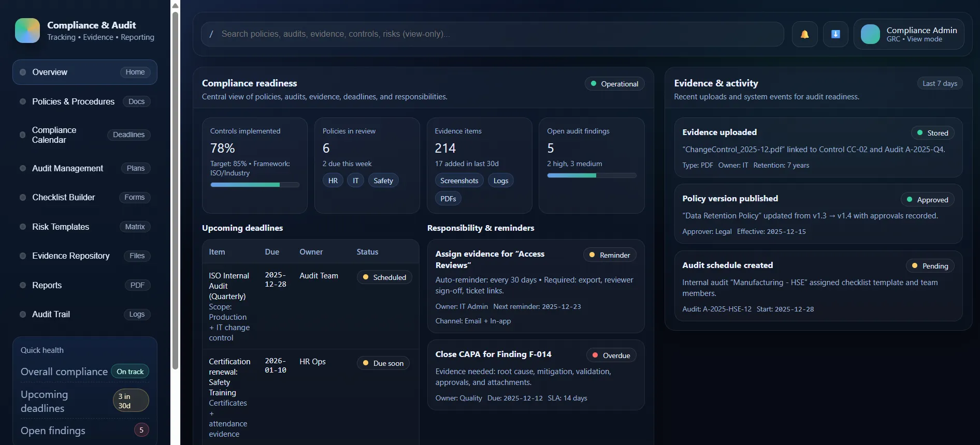Click the Home tag next to Overview

(x=135, y=72)
